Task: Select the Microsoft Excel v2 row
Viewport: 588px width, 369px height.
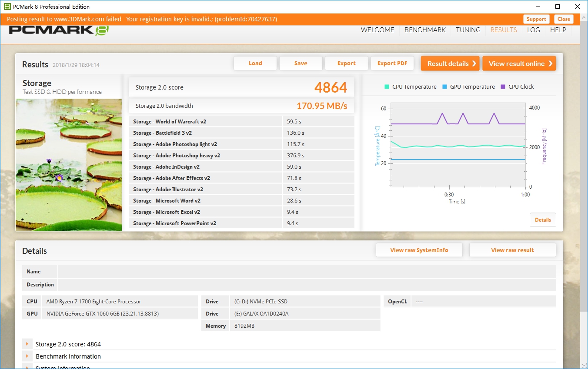Action: (x=242, y=212)
